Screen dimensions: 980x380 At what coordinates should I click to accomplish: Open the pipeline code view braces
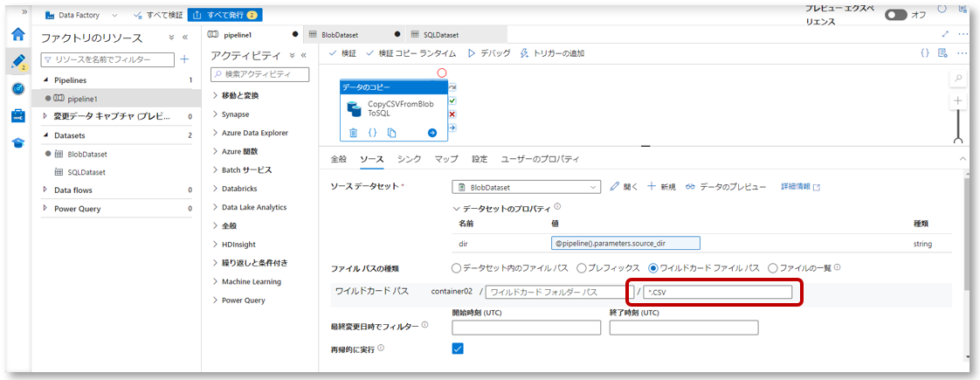925,53
